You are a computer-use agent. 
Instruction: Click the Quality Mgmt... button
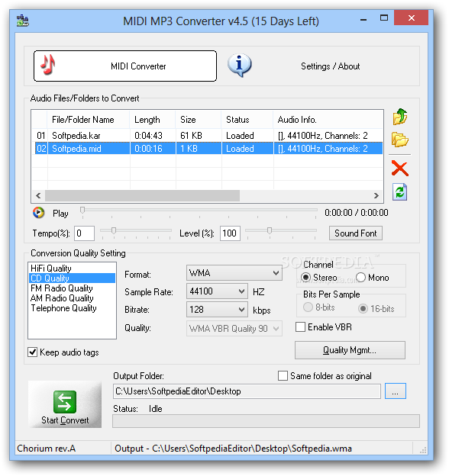coord(350,350)
